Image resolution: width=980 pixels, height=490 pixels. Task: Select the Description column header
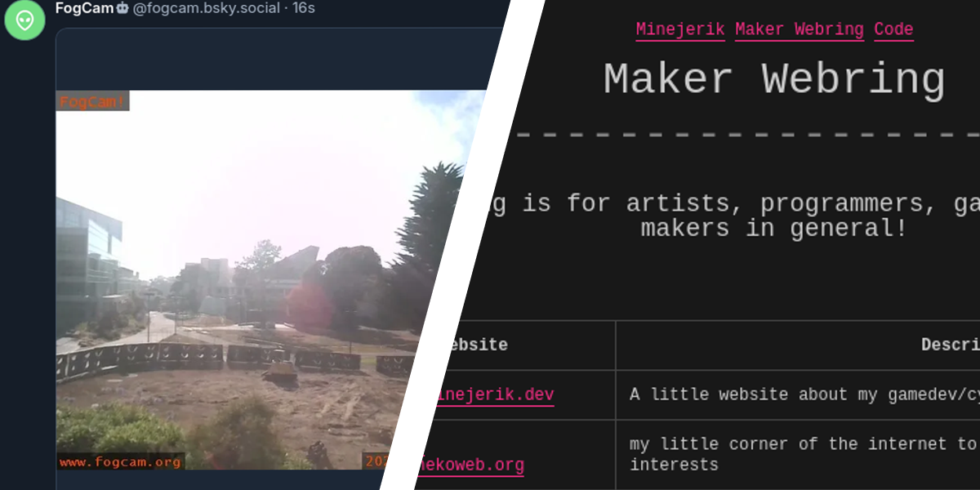(951, 345)
